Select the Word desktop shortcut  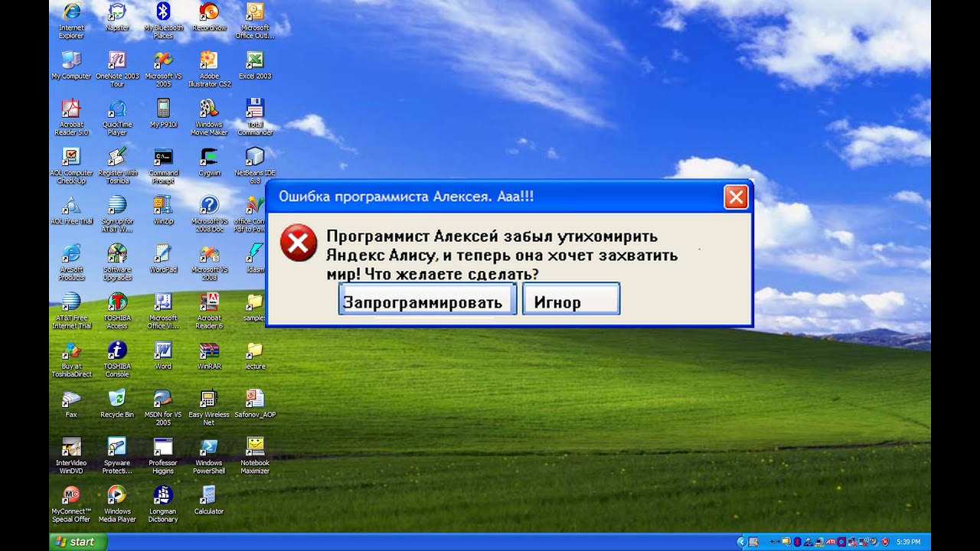pyautogui.click(x=163, y=354)
